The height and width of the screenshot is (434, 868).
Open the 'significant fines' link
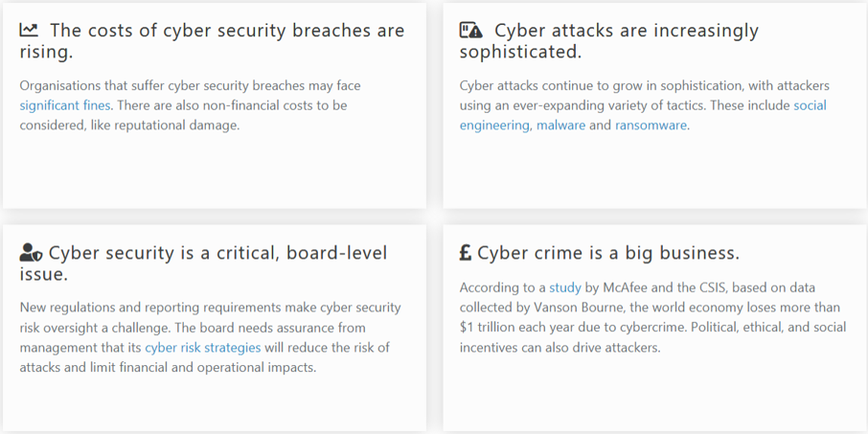click(x=65, y=105)
